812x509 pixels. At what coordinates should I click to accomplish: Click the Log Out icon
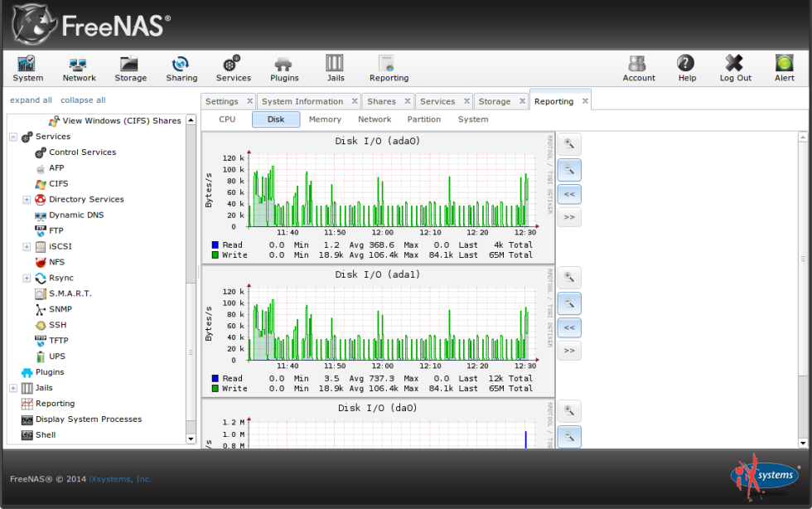click(x=735, y=68)
